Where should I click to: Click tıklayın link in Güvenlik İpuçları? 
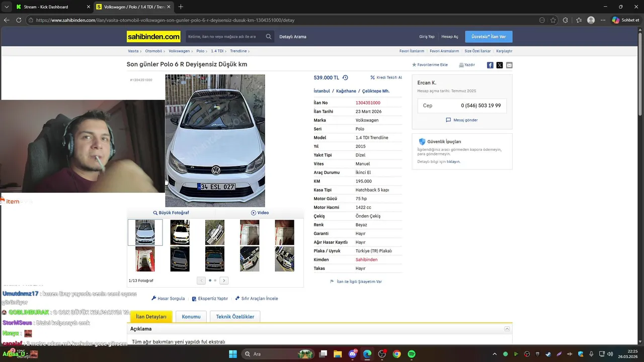pos(453,162)
